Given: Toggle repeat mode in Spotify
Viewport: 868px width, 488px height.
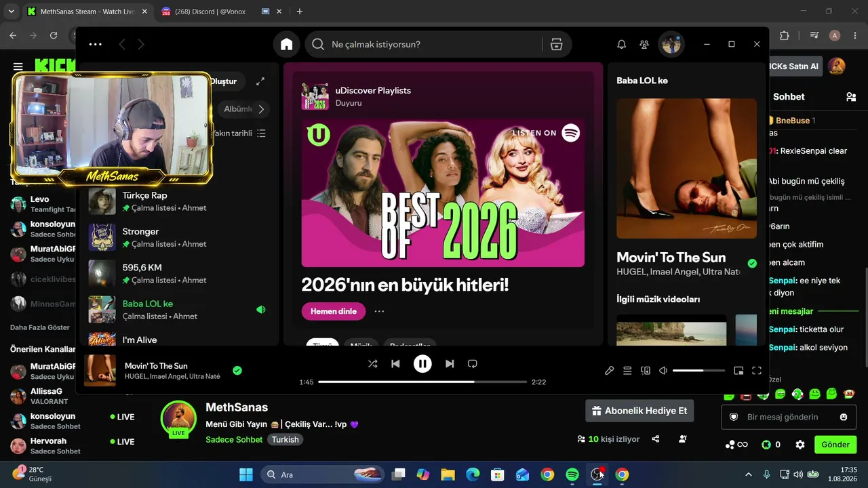Looking at the screenshot, I should [473, 364].
